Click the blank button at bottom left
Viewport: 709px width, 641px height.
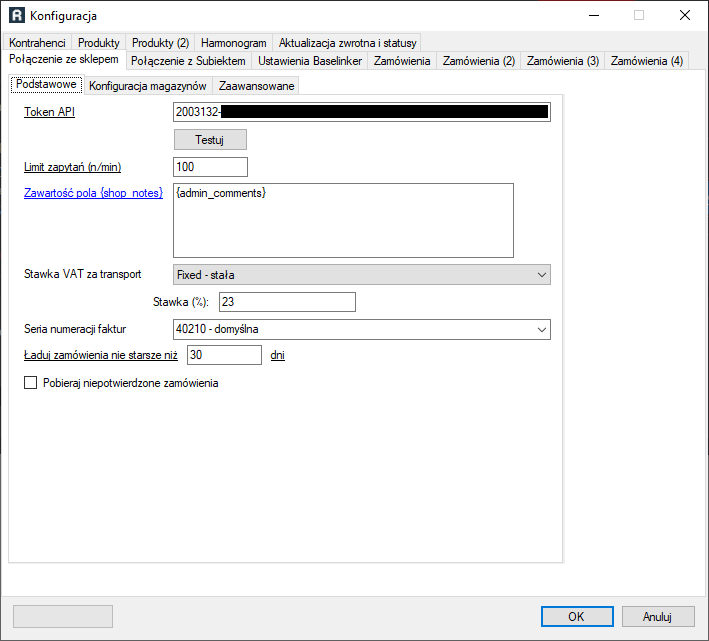pos(63,617)
